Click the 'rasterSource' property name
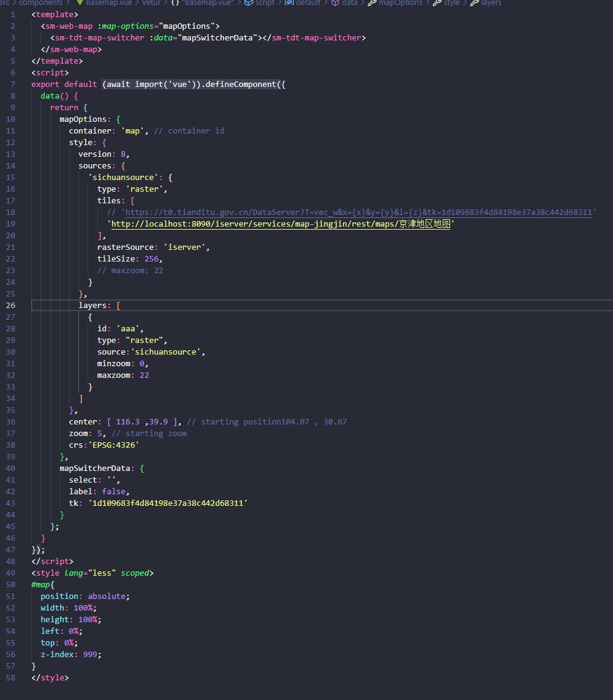Viewport: 613px width, 700px height. coord(126,247)
